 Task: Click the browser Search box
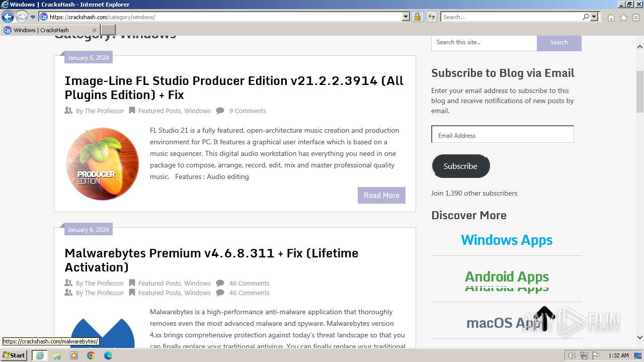pyautogui.click(x=511, y=17)
